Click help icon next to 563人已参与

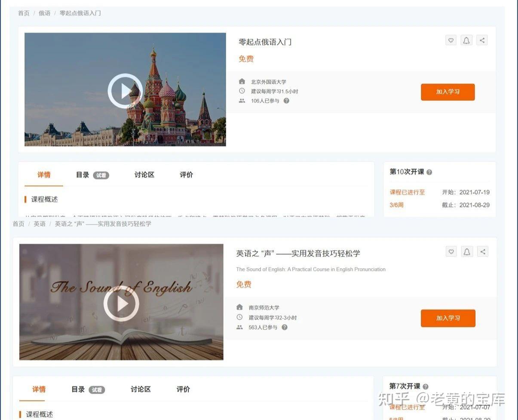[285, 327]
